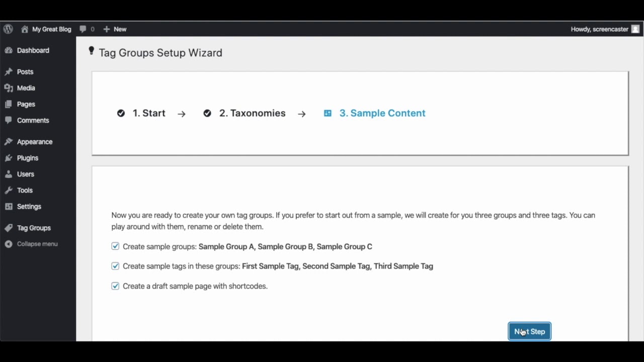This screenshot has height=362, width=644.
Task: Click text Sample Group A, Sample Group B
Action: click(256, 246)
